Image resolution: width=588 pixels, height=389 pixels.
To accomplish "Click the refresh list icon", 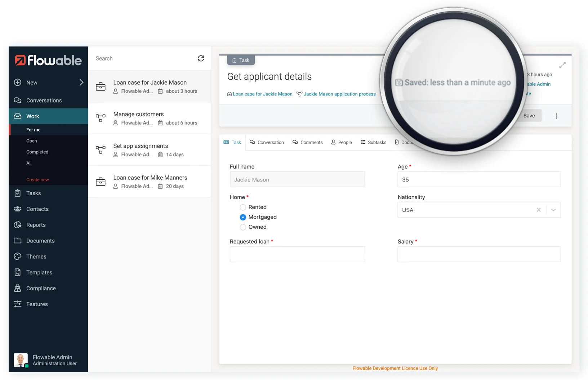I will coord(201,58).
